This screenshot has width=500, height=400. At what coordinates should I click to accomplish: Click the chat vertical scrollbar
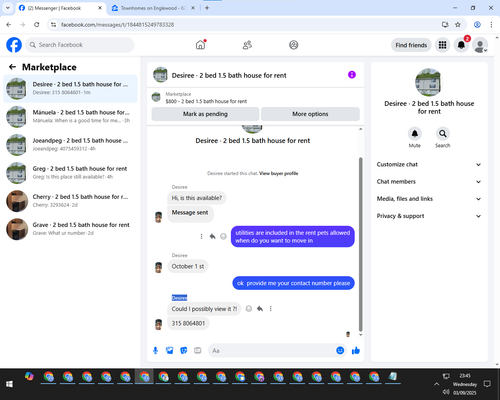pyautogui.click(x=360, y=243)
